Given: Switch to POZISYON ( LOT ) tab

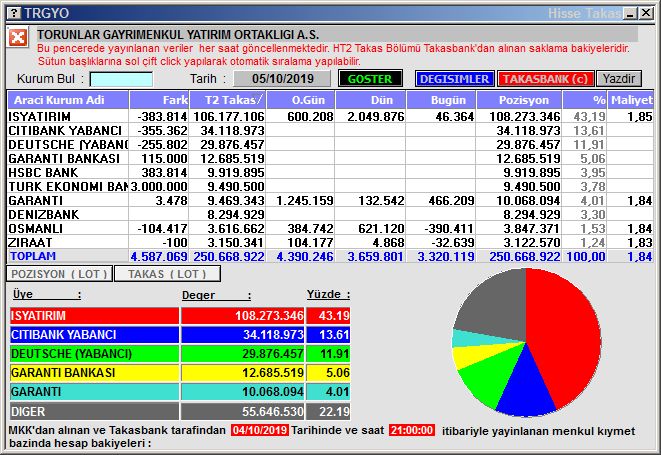Looking at the screenshot, I should click(59, 274).
